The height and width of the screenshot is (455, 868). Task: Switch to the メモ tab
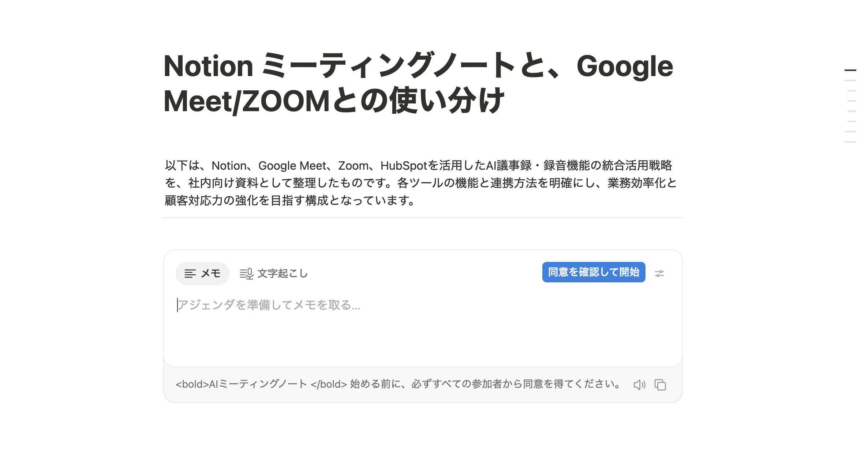[202, 273]
